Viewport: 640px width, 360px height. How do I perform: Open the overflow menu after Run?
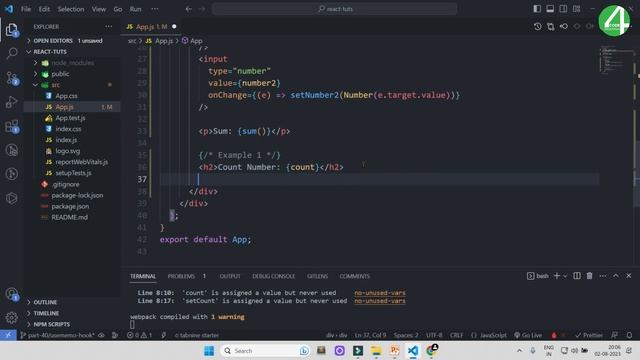[155, 9]
